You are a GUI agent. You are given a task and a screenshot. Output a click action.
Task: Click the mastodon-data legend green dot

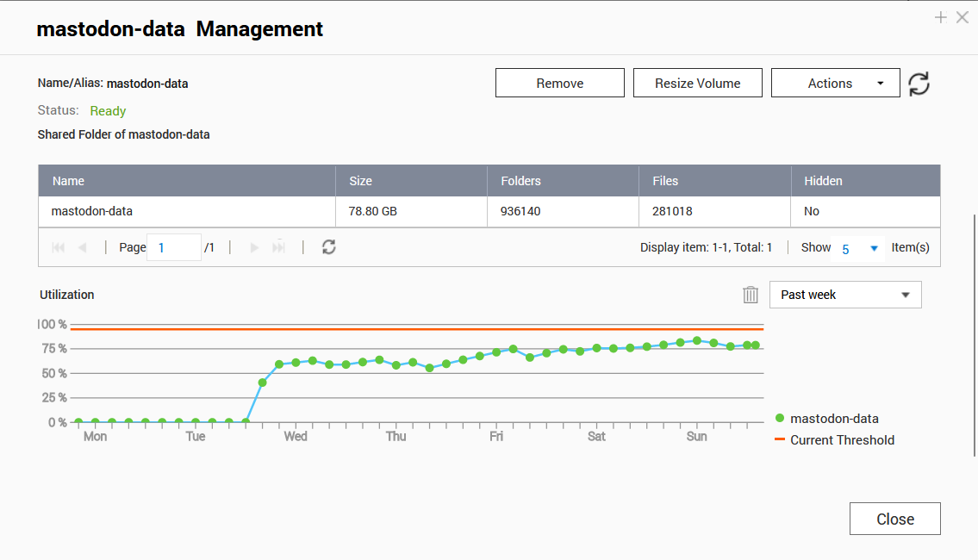coord(780,419)
